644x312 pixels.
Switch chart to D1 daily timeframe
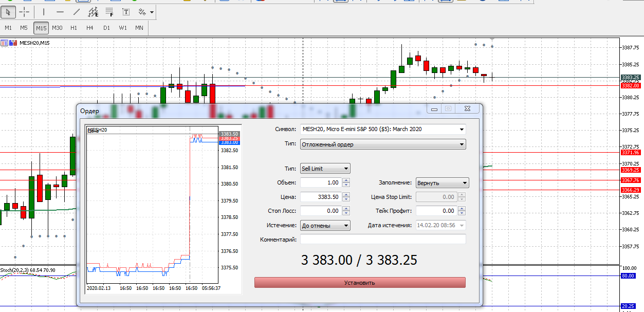[106, 28]
